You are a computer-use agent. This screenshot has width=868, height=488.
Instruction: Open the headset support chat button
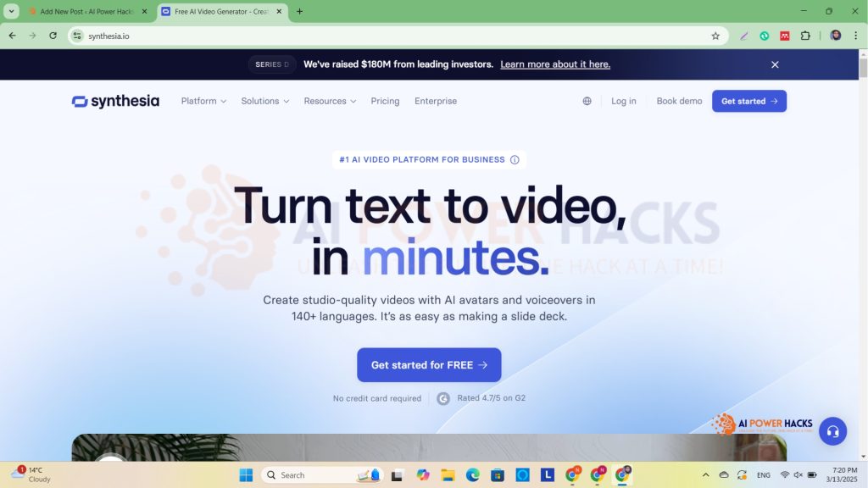[832, 431]
